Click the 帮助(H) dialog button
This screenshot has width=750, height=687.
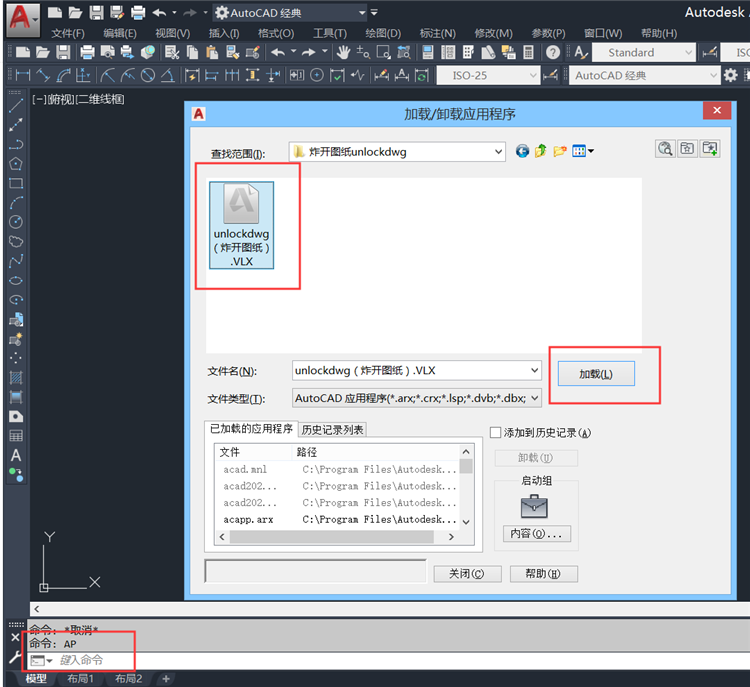point(543,574)
